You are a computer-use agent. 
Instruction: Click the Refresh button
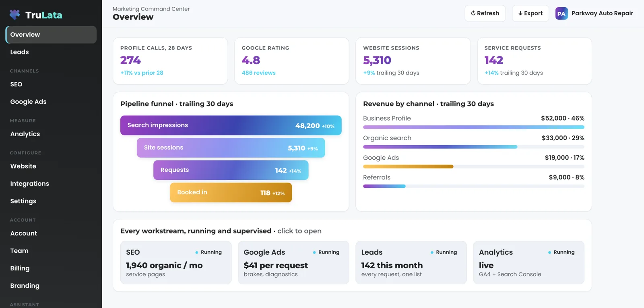click(485, 13)
